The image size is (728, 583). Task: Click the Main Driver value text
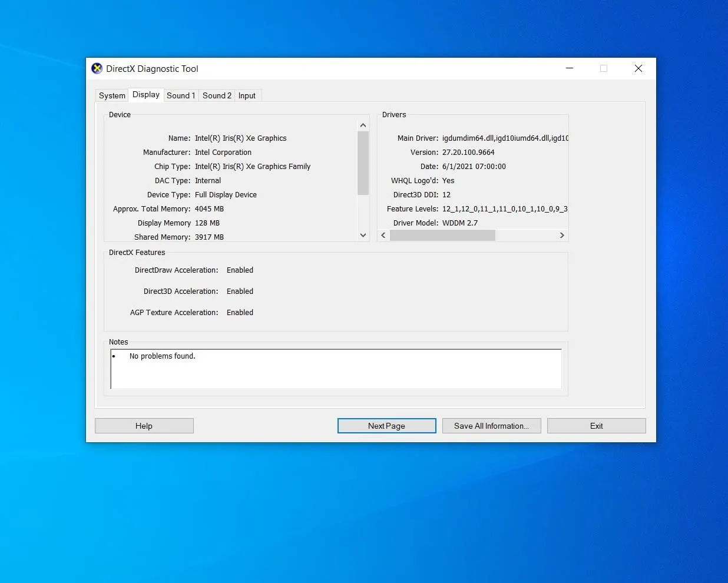click(504, 138)
